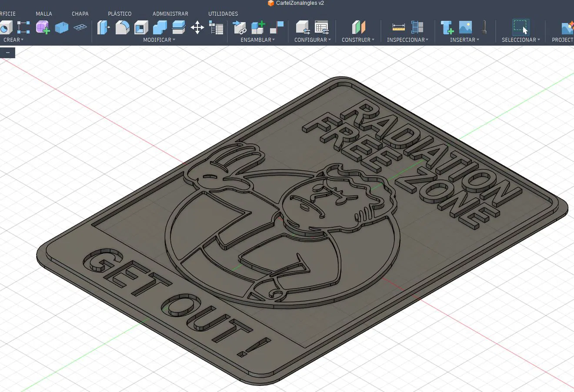Screen dimensions: 574x392
Task: Switch to the MALLA tab
Action: (44, 14)
